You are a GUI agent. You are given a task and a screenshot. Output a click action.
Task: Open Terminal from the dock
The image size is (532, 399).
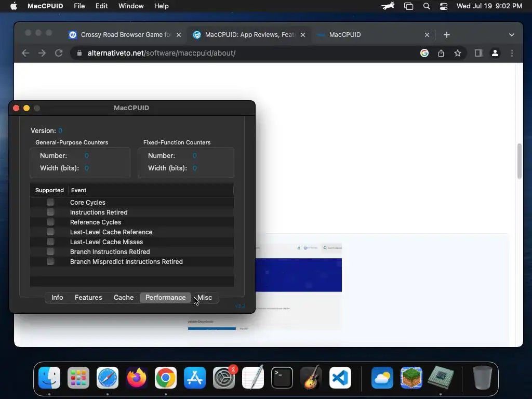pyautogui.click(x=282, y=378)
